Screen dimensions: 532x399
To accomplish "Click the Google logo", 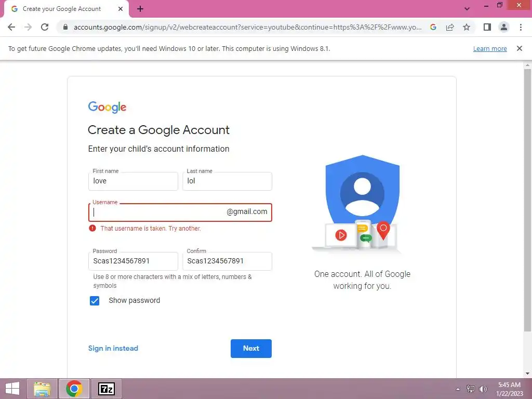I will point(107,107).
